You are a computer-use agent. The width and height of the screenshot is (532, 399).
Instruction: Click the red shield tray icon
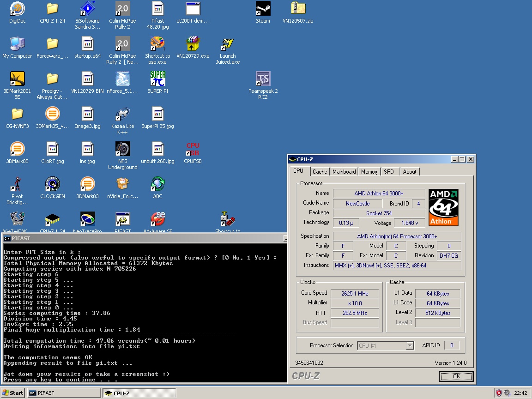499,393
